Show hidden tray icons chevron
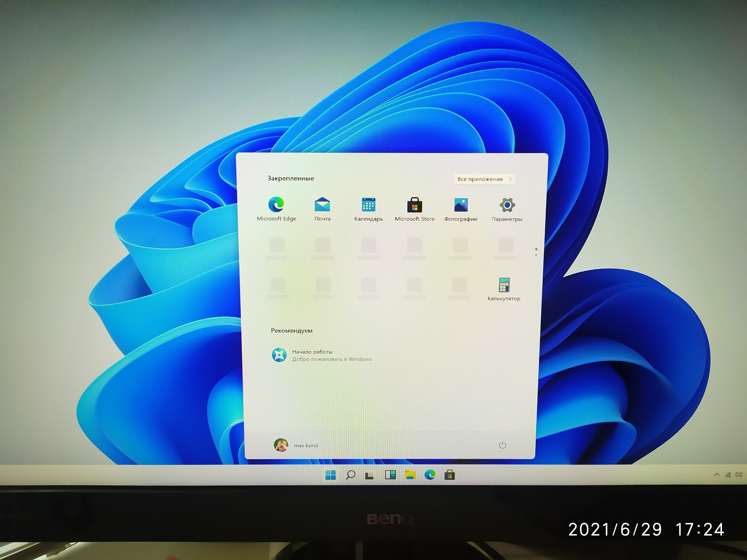This screenshot has height=560, width=747. click(717, 475)
